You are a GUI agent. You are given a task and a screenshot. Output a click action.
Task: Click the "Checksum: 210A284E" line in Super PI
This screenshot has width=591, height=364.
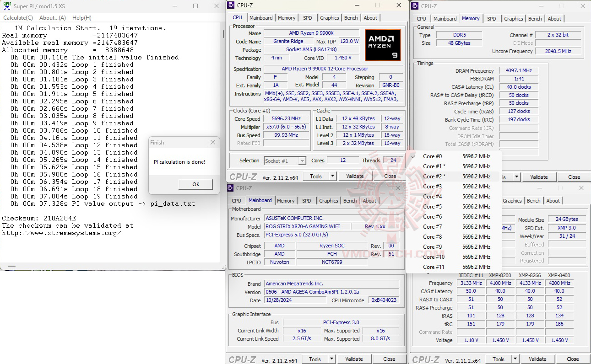[x=39, y=218]
